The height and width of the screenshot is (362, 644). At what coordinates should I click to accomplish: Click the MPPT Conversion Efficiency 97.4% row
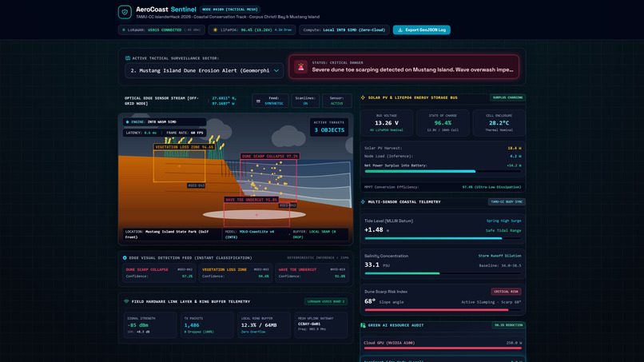click(443, 187)
